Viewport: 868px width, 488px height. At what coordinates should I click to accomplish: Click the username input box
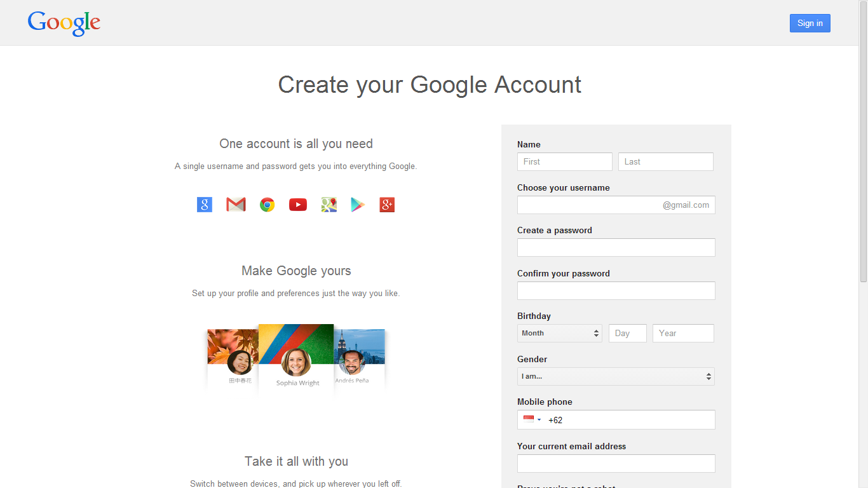point(588,205)
